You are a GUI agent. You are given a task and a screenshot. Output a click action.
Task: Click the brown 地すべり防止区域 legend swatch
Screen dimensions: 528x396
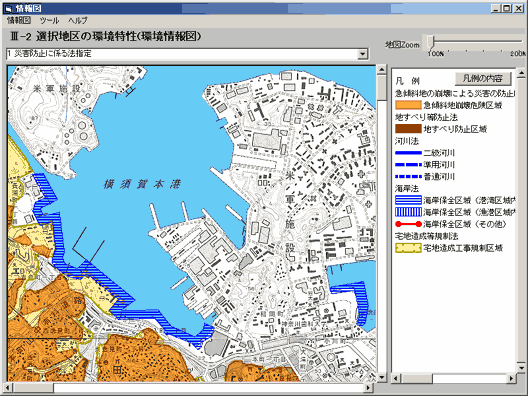coord(408,129)
